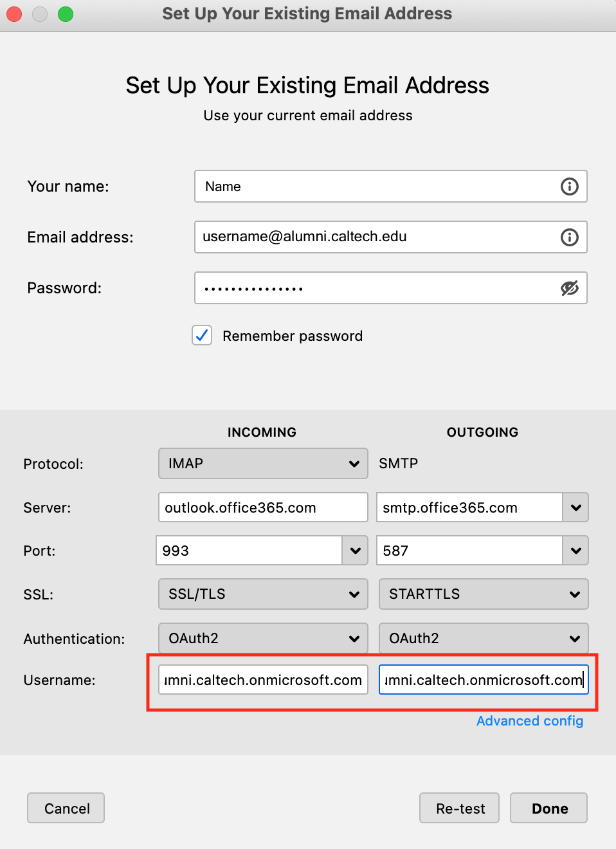Toggle password visibility with the eye icon

point(569,288)
